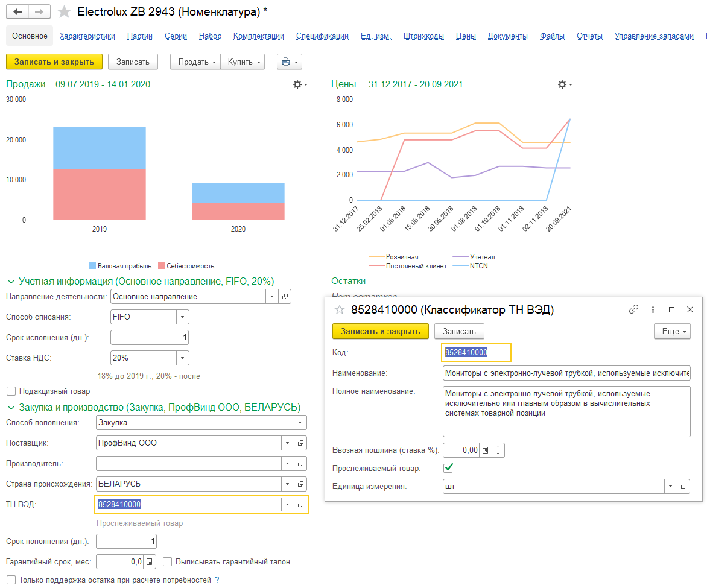
Task: Uncheck Прослеживаемый товар checkbox
Action: [x=448, y=468]
